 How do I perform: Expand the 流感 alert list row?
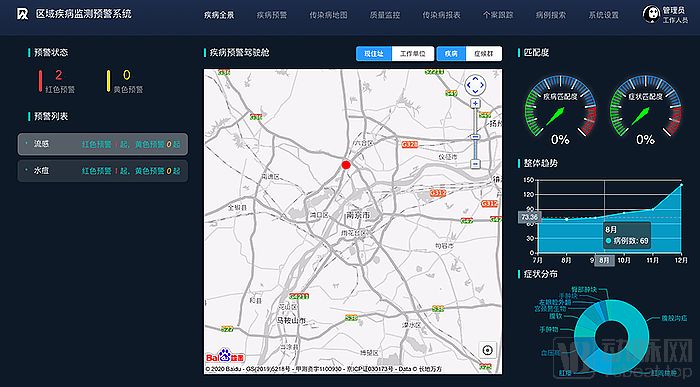(x=103, y=144)
